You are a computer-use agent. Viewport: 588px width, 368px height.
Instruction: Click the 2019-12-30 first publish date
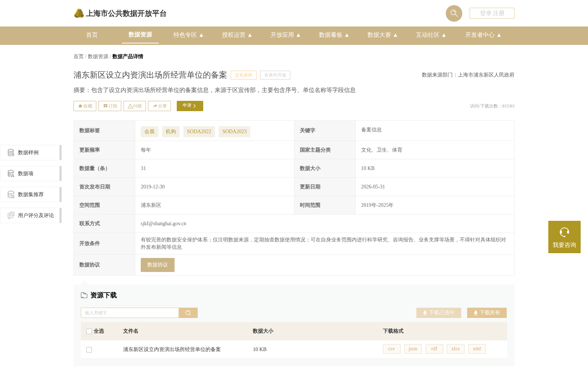(153, 187)
